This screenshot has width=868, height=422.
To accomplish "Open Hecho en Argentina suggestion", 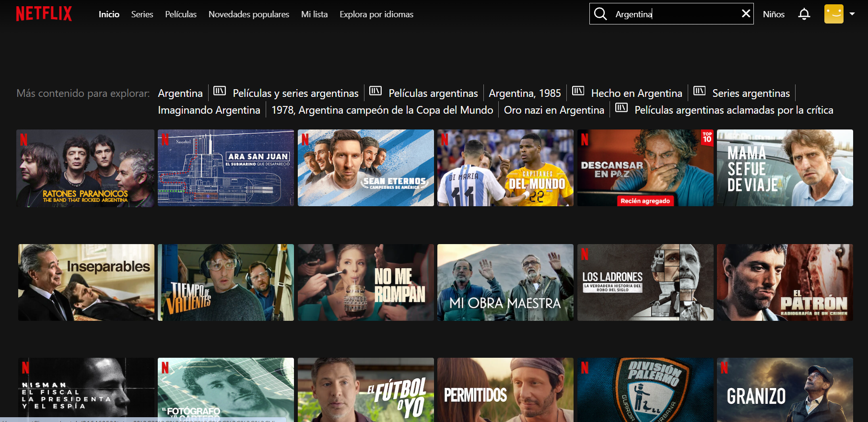I will (636, 93).
